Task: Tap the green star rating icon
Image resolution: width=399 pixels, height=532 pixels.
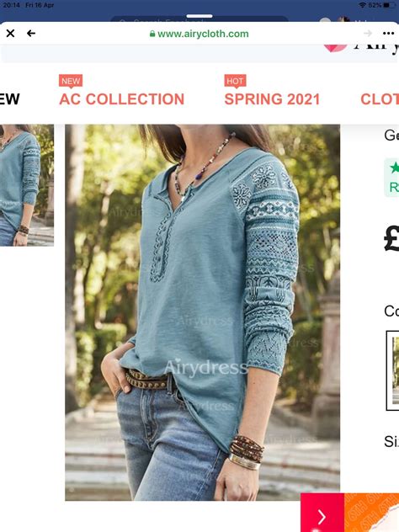Action: (x=395, y=168)
